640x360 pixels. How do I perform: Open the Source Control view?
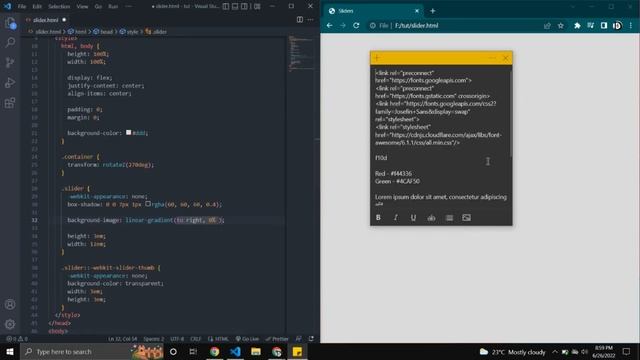coord(10,62)
